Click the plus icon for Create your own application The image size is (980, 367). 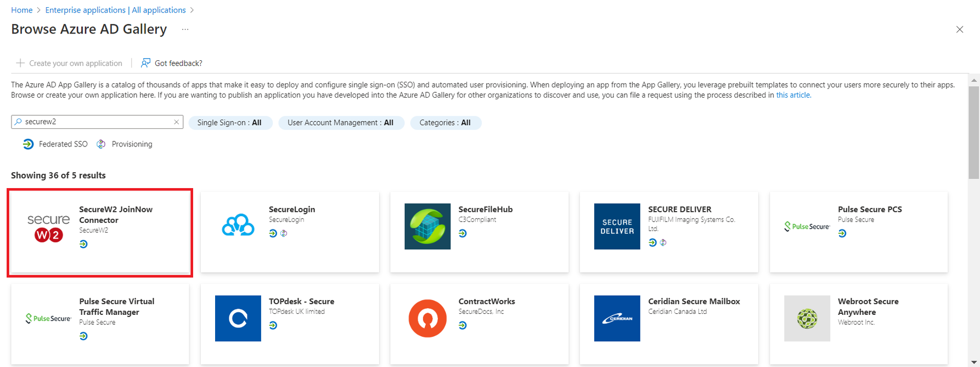20,63
